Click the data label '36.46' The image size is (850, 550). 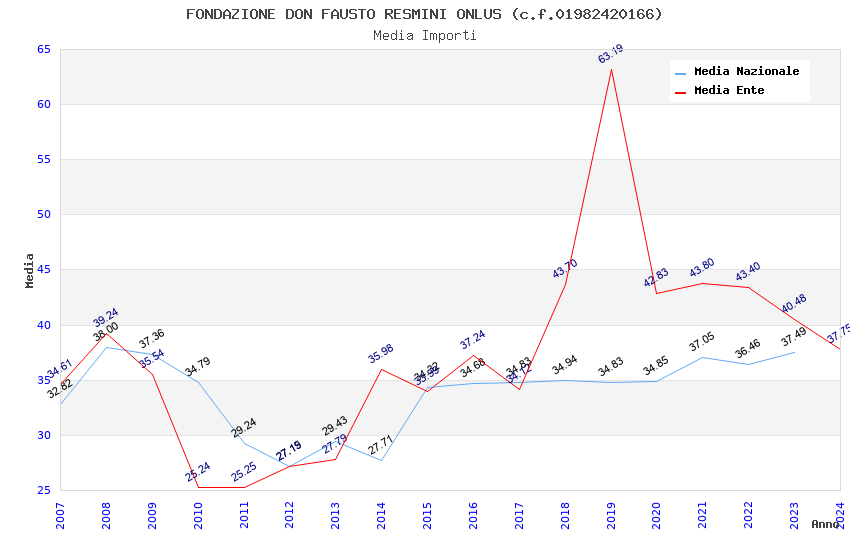[x=748, y=349]
